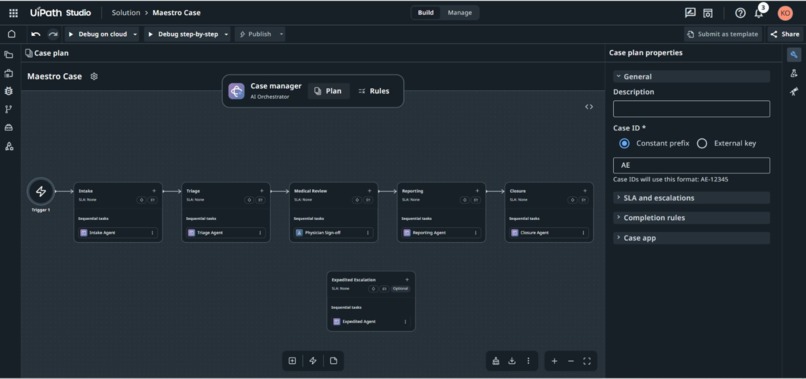Switch to Manage mode
Viewport: 806px width, 379px height.
(460, 13)
